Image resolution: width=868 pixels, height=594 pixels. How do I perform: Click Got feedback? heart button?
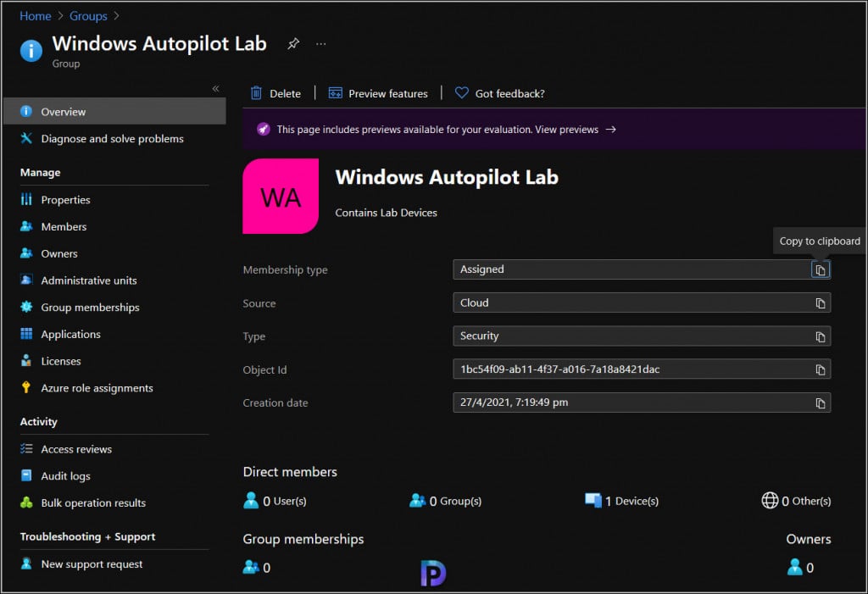coord(500,93)
